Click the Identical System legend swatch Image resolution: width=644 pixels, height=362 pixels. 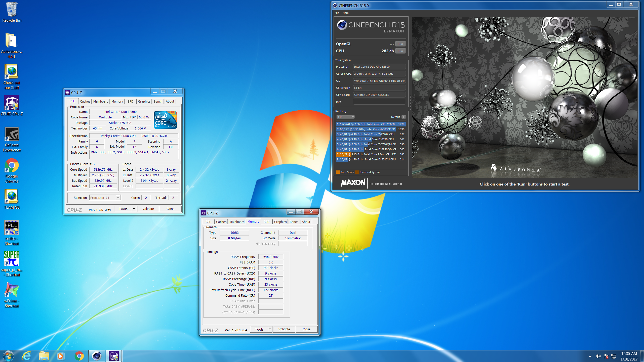[x=357, y=172]
